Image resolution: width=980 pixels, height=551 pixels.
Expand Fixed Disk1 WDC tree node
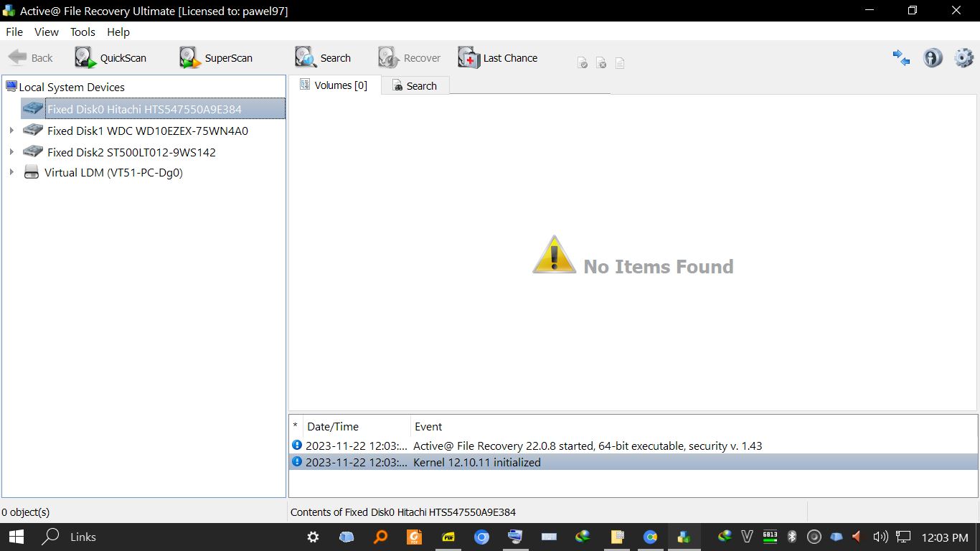click(x=11, y=131)
